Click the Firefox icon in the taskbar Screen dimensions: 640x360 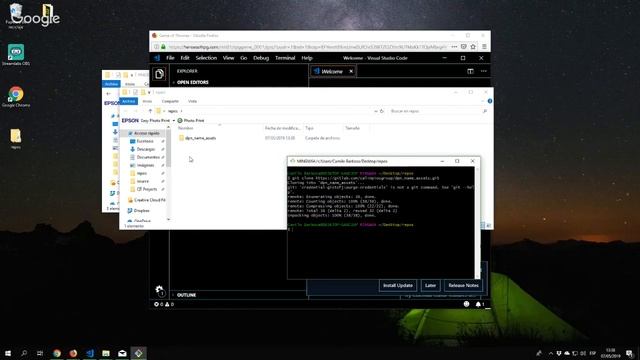[73, 353]
